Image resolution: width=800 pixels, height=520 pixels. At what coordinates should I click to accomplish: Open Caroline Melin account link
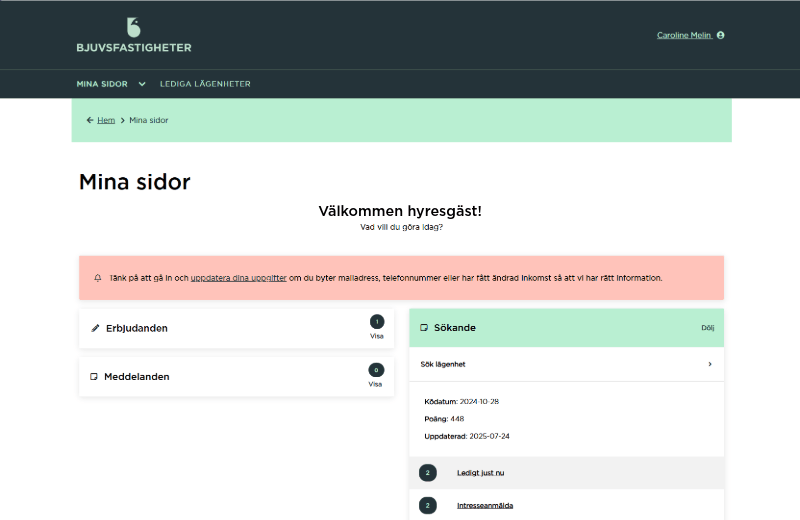[x=684, y=35]
